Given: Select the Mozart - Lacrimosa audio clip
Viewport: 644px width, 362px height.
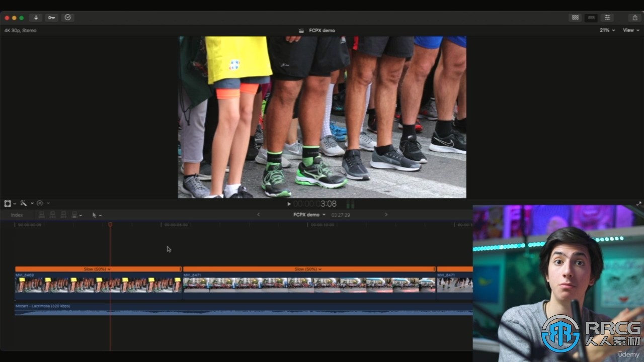Looking at the screenshot, I should [244, 310].
